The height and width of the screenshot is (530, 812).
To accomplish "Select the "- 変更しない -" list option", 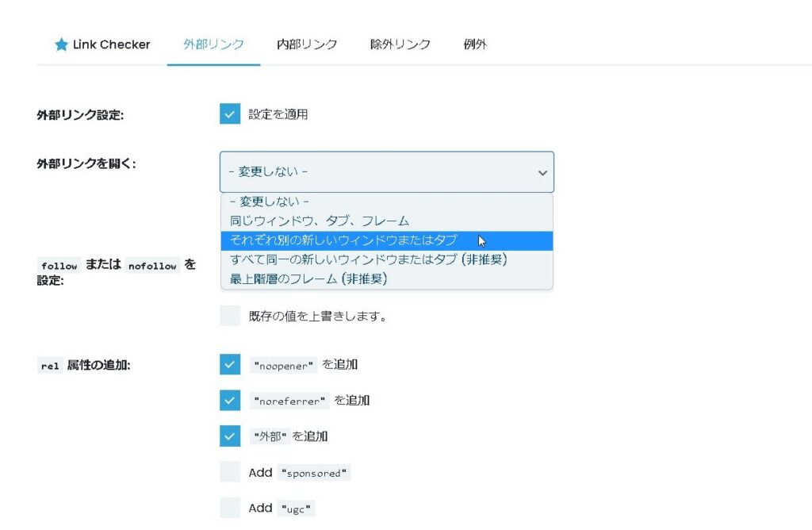I will pos(269,202).
